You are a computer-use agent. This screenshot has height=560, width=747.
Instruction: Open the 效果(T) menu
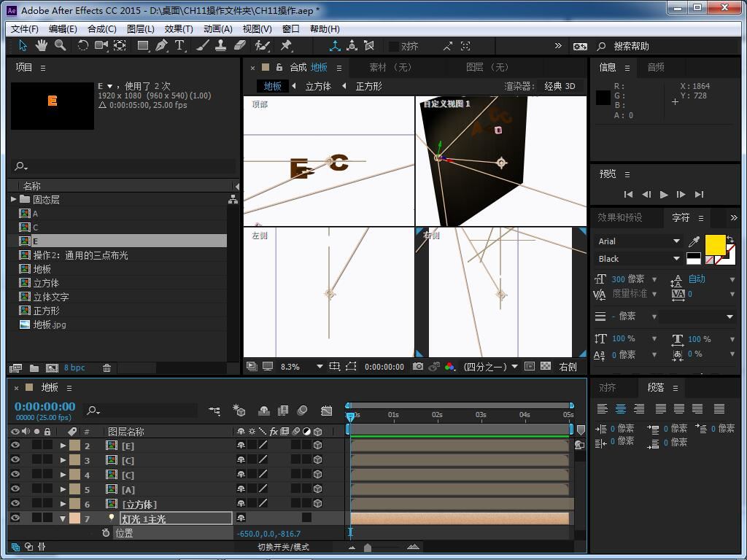(x=179, y=28)
